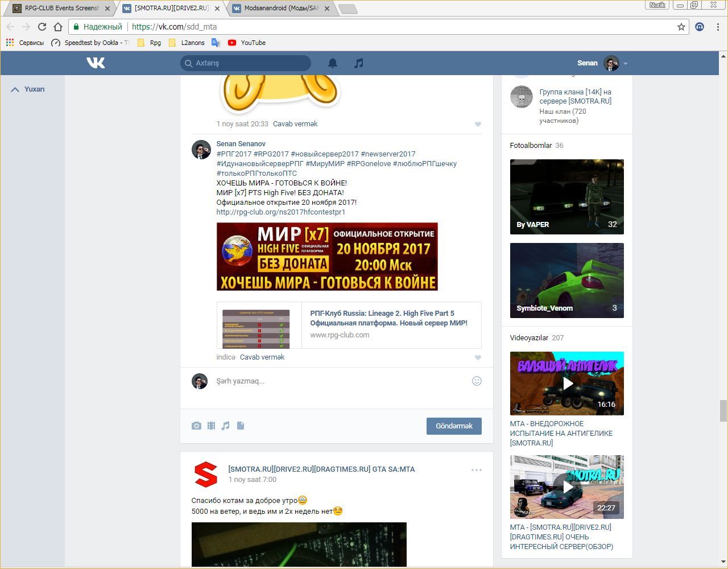Reply via Cavab vermək under sticker comment
The height and width of the screenshot is (569, 728).
point(295,124)
